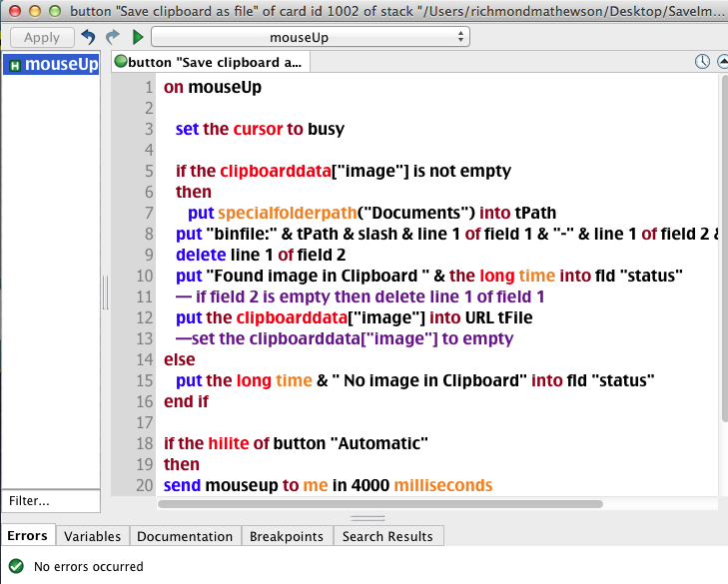Click the undo arrow icon
The image size is (728, 584).
click(x=88, y=37)
